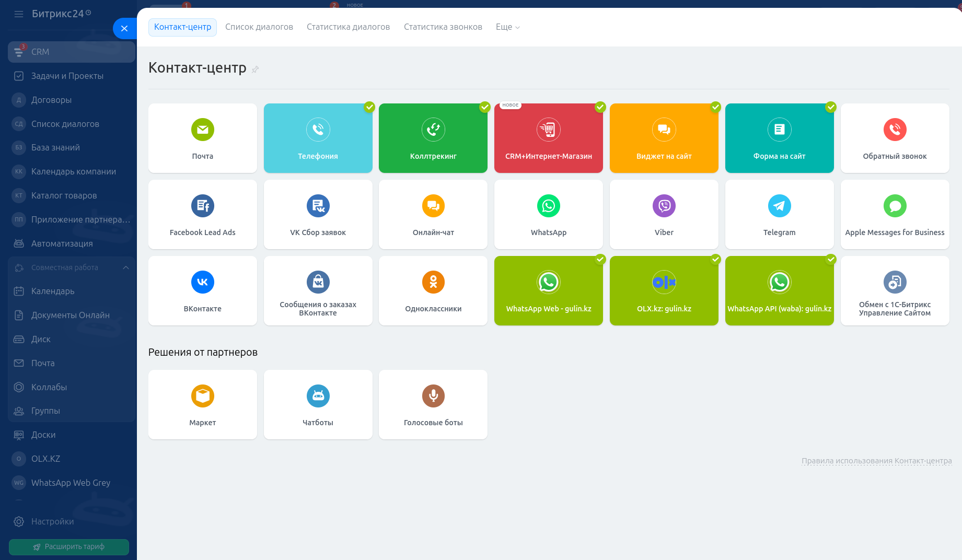Expand the Еще dropdown menu
This screenshot has width=962, height=560.
coord(507,27)
